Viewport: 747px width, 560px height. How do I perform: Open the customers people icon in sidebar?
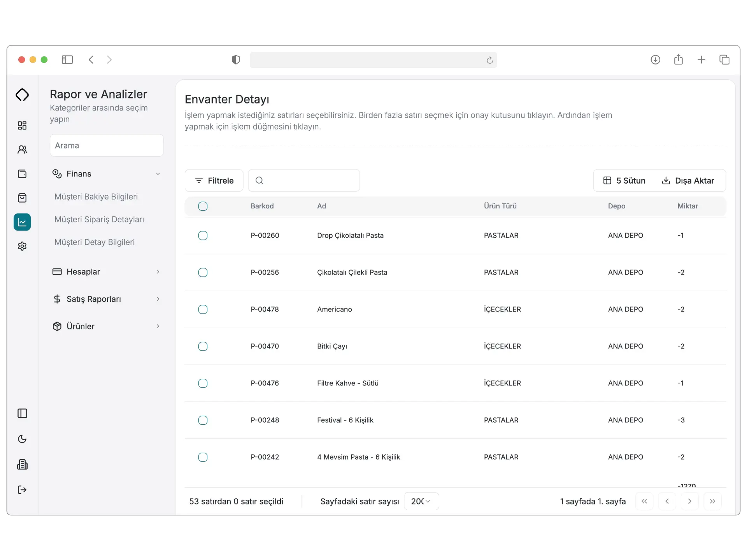(22, 149)
